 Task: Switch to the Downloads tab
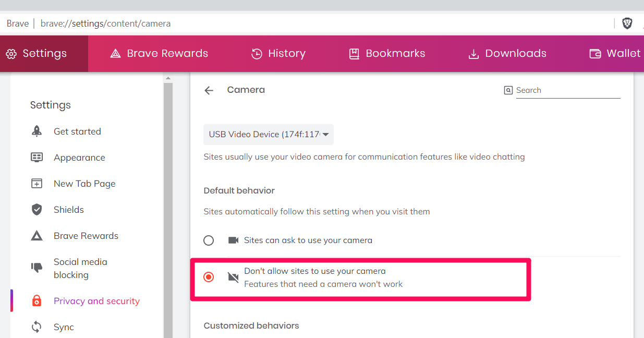click(x=507, y=54)
